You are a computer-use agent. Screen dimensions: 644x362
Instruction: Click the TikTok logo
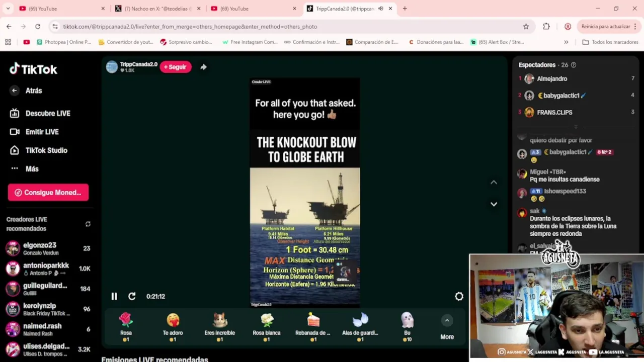pyautogui.click(x=33, y=69)
